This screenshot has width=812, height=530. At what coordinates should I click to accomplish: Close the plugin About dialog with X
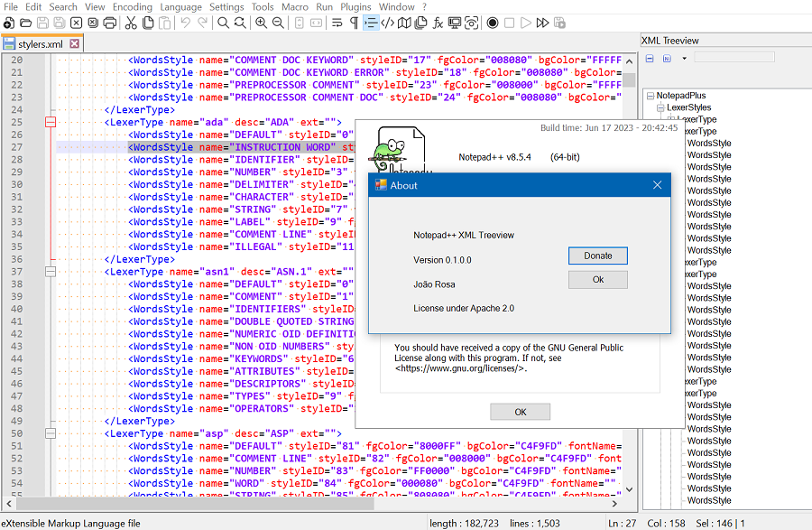[657, 185]
